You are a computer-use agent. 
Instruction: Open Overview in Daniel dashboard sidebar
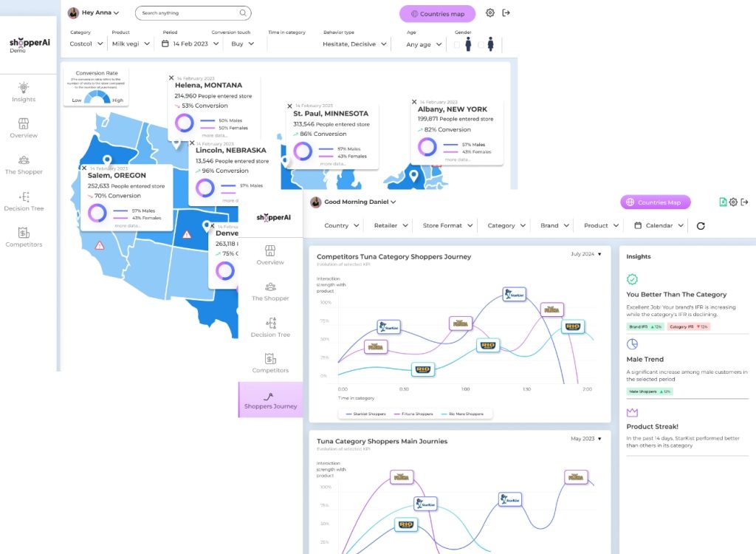270,256
